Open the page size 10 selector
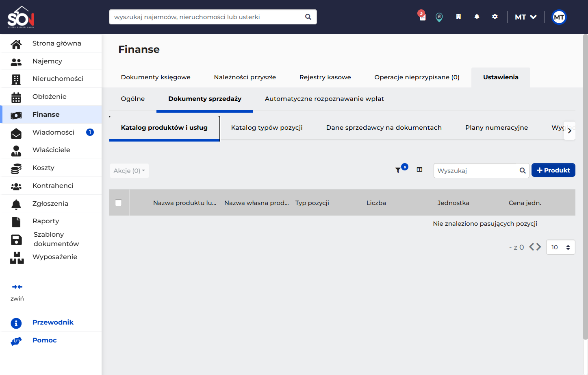The height and width of the screenshot is (375, 588). click(561, 247)
